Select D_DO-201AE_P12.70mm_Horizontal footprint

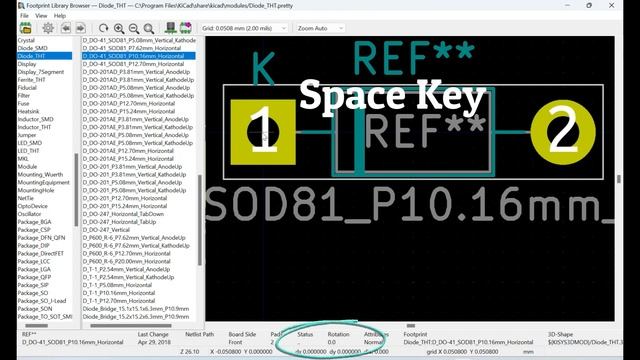click(128, 151)
